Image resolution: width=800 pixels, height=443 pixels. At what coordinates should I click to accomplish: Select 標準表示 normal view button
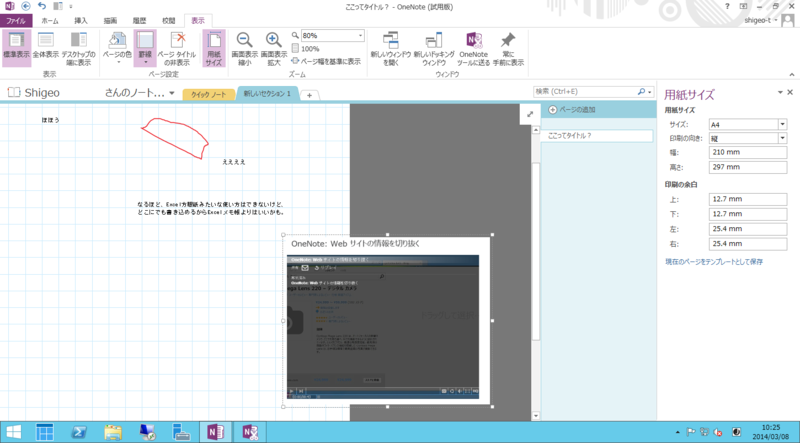[16, 48]
